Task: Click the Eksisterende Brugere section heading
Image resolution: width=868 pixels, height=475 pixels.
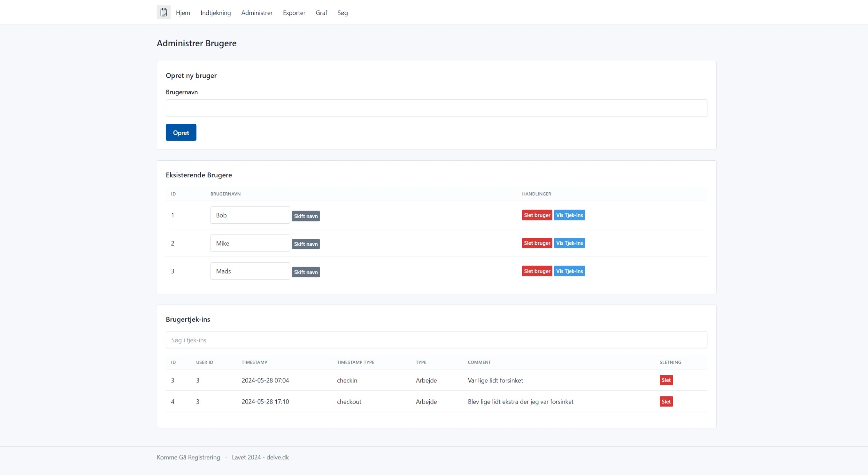Action: (x=199, y=175)
